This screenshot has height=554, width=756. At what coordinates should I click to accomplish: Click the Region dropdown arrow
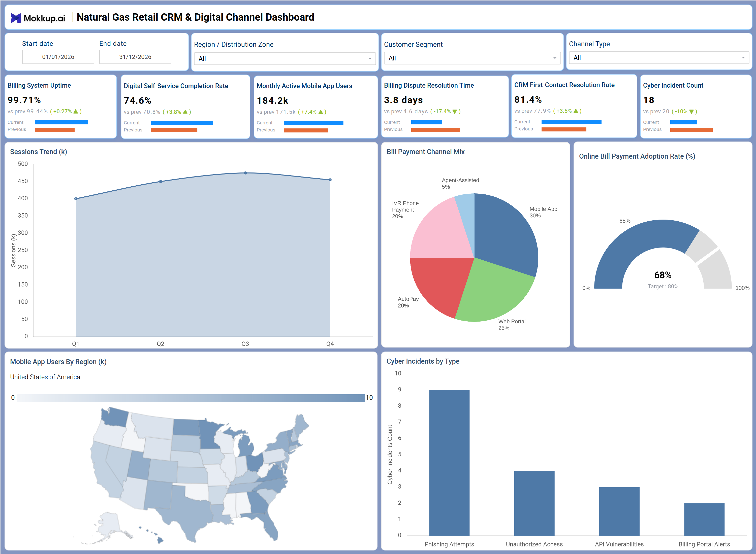370,59
